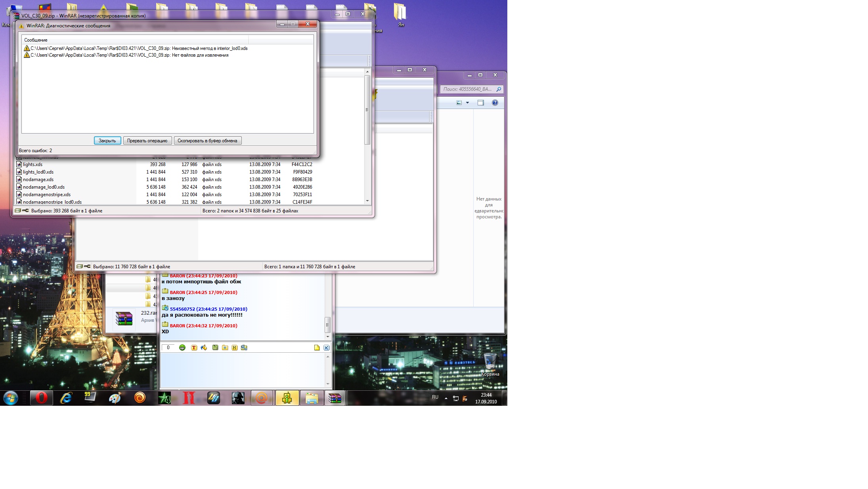Click the text formatting 'T' icon in chat
The image size is (868, 489).
click(x=194, y=348)
